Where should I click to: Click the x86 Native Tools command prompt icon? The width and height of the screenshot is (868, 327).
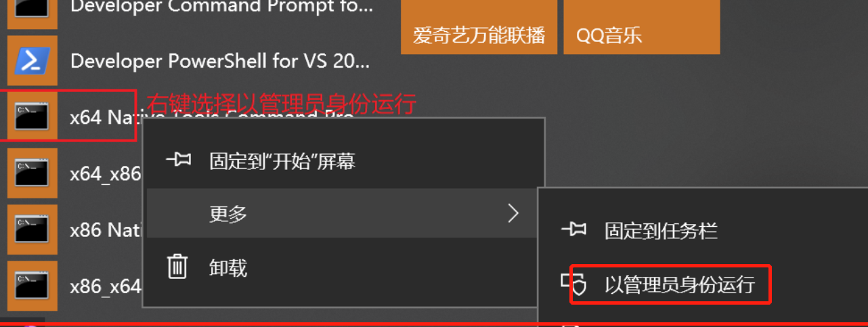pyautogui.click(x=32, y=230)
